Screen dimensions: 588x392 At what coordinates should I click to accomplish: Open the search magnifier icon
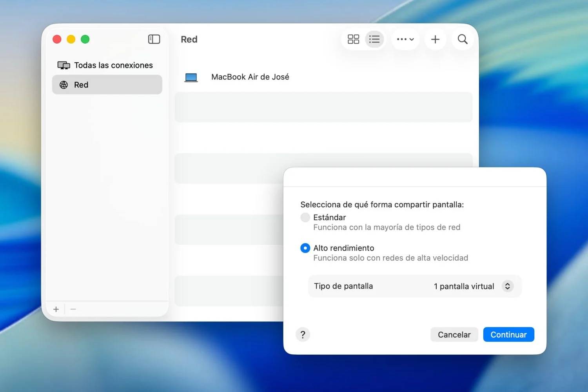pyautogui.click(x=463, y=39)
